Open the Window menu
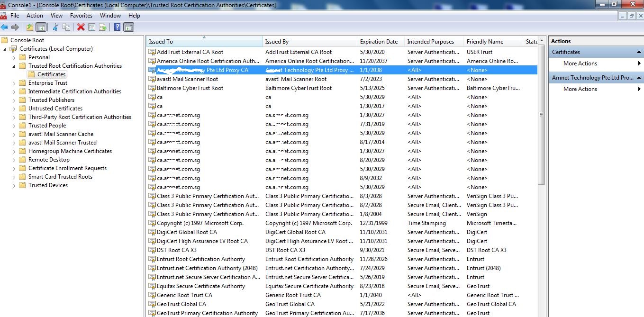 click(x=110, y=16)
